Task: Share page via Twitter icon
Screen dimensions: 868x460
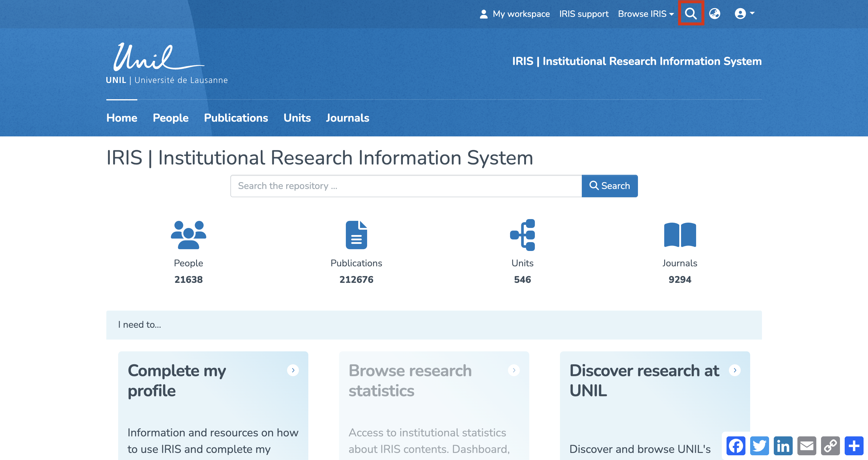Action: 760,446
